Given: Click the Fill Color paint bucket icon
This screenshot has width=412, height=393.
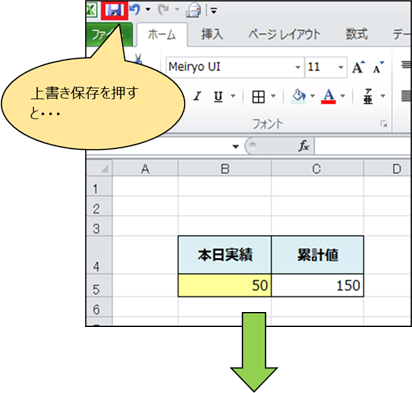Looking at the screenshot, I should pos(299,96).
